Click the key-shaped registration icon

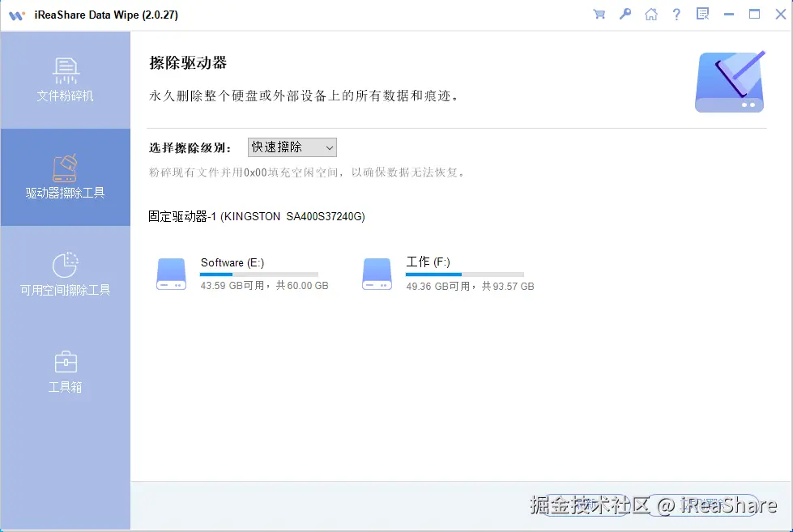point(625,14)
